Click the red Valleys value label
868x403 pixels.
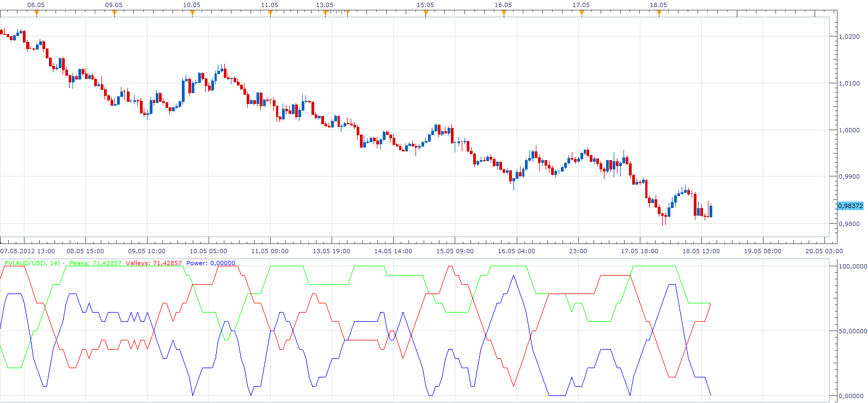click(154, 263)
